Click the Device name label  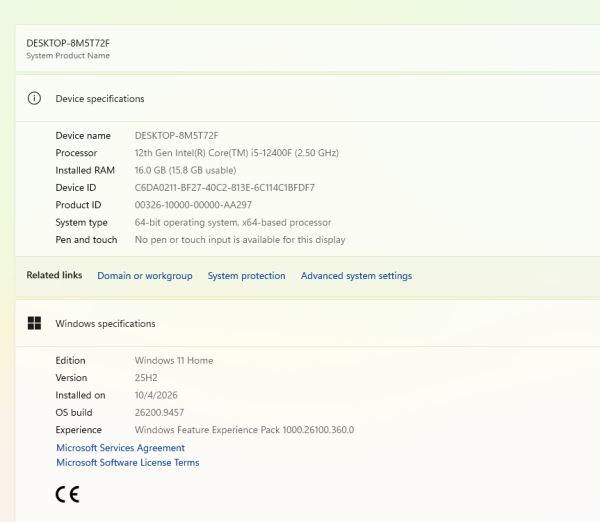(x=83, y=135)
